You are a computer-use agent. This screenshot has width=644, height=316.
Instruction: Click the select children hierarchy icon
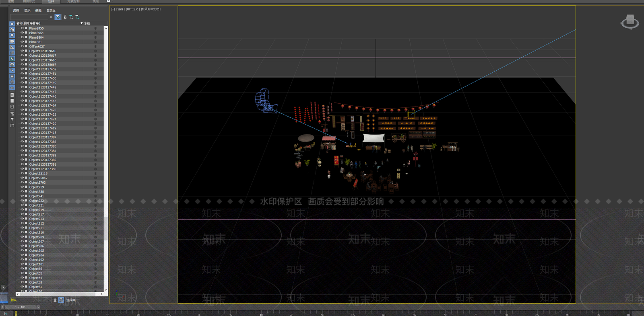click(71, 17)
